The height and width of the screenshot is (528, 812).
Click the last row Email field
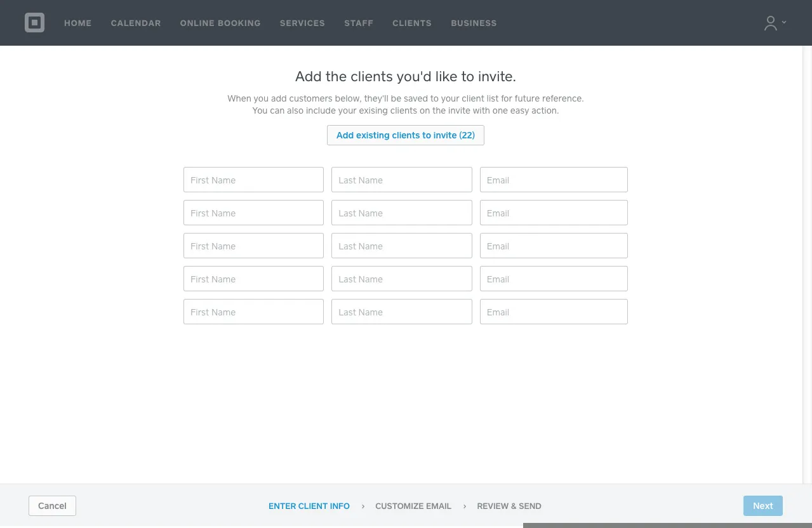pos(554,312)
